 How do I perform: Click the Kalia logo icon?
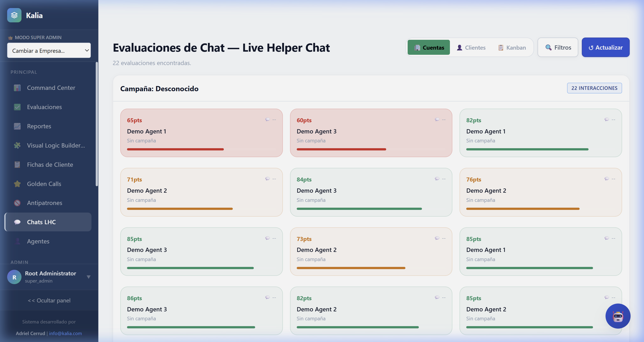pos(14,15)
